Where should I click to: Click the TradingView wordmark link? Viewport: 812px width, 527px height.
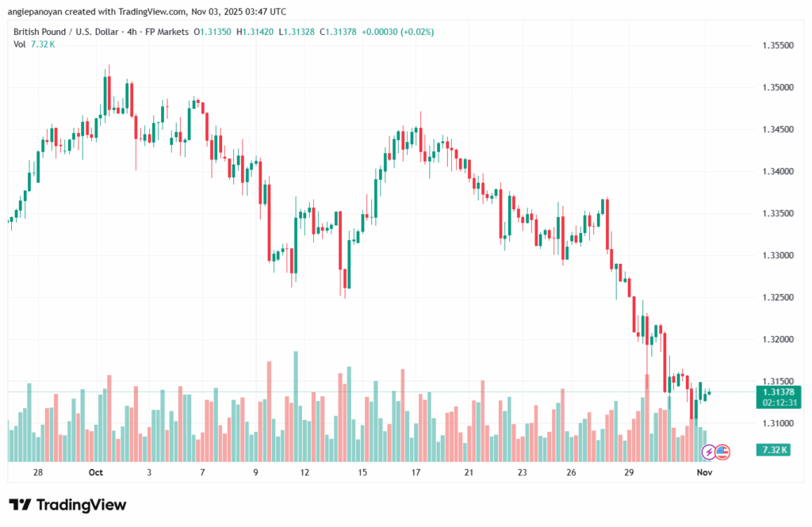pos(81,505)
